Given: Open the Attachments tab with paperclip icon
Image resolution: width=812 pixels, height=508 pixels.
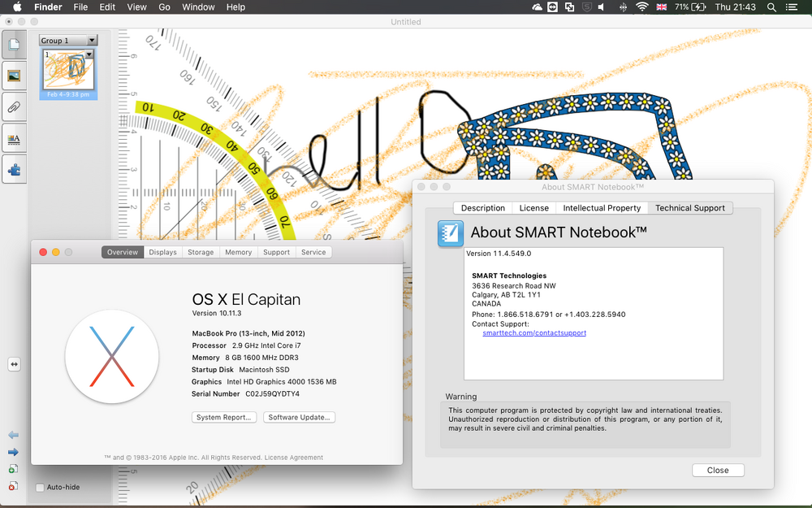Looking at the screenshot, I should pos(14,106).
